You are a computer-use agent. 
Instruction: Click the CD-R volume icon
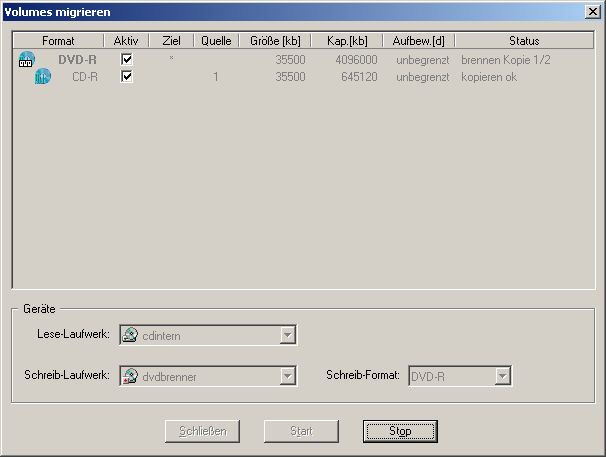pyautogui.click(x=42, y=77)
